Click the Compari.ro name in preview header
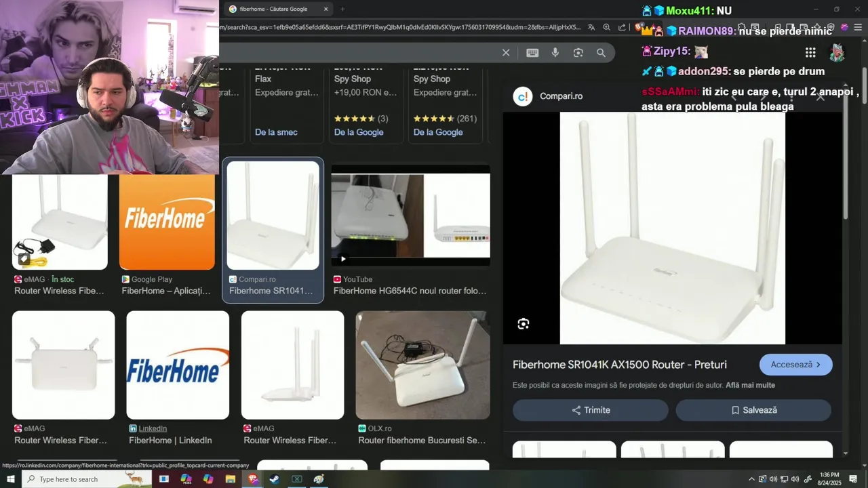Image resolution: width=868 pixels, height=488 pixels. [561, 96]
